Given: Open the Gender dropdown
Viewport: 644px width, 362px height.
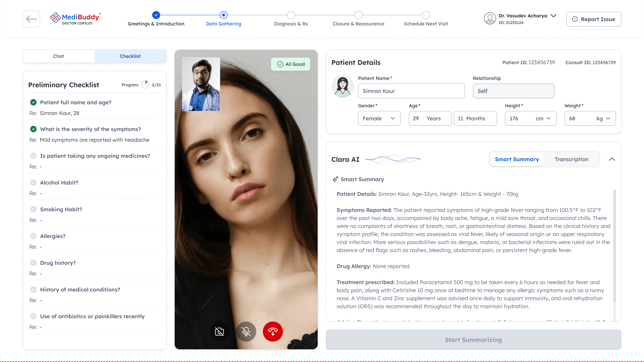Looking at the screenshot, I should 379,118.
